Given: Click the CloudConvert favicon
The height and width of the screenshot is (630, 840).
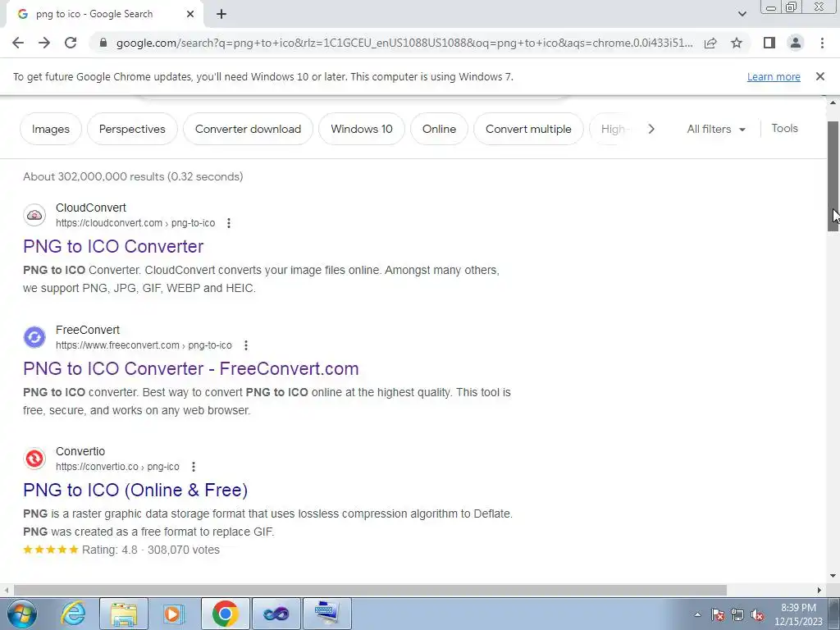Looking at the screenshot, I should [x=34, y=216].
